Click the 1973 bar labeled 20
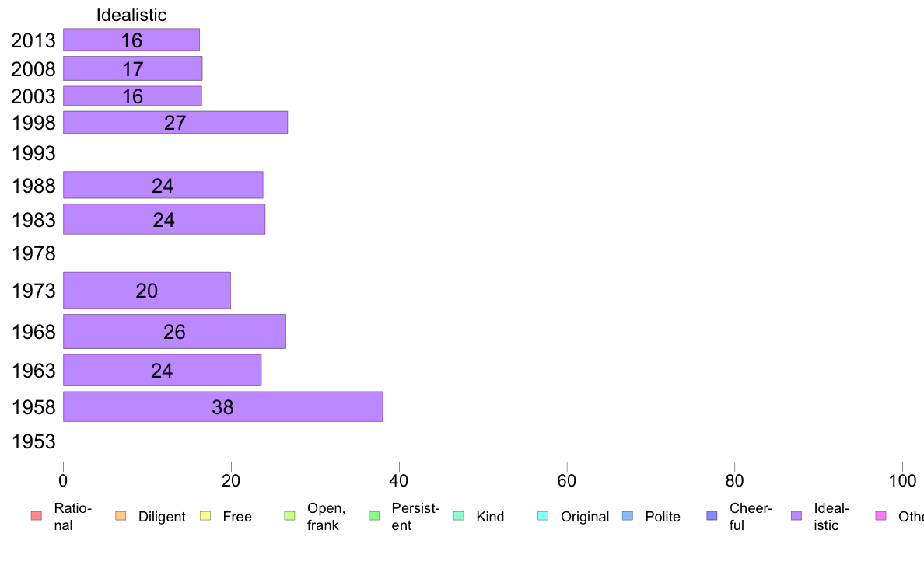Image resolution: width=924 pixels, height=572 pixels. coord(147,291)
